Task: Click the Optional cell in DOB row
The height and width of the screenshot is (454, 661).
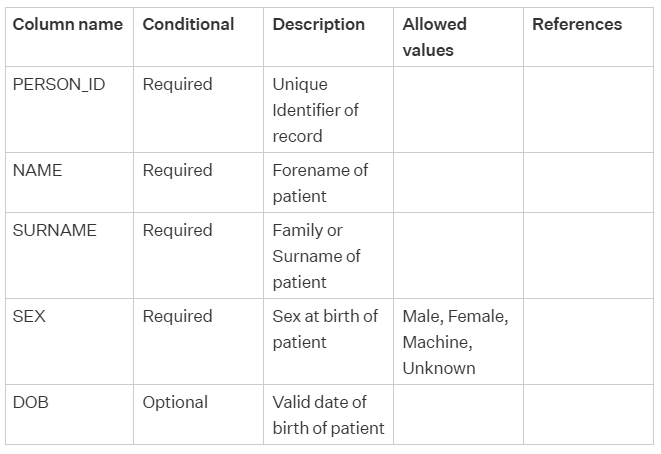Action: tap(199, 414)
